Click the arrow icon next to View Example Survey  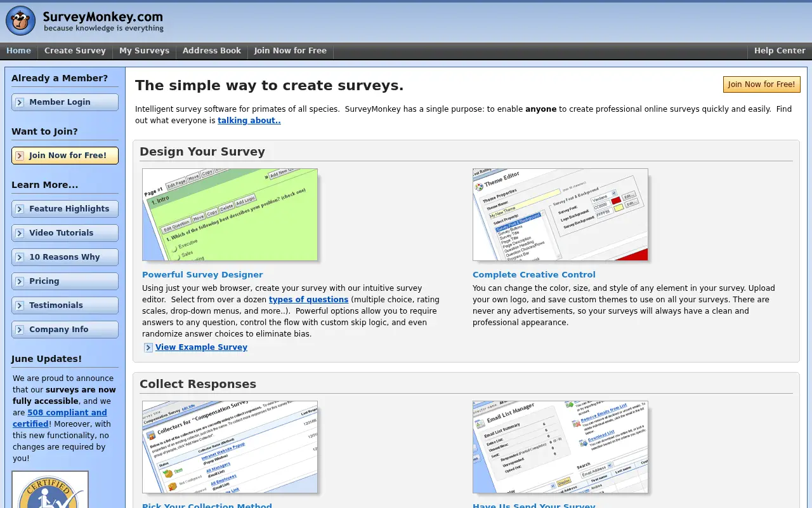[x=148, y=347]
